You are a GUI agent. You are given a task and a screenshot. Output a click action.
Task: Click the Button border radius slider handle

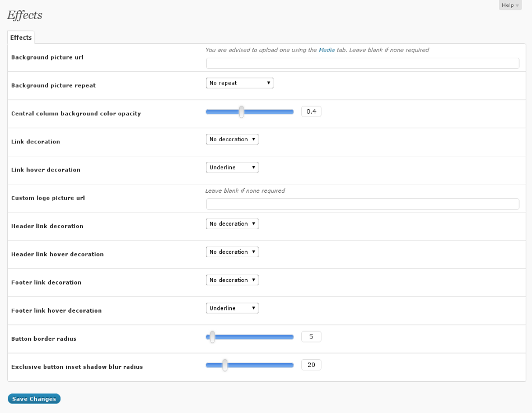point(212,337)
